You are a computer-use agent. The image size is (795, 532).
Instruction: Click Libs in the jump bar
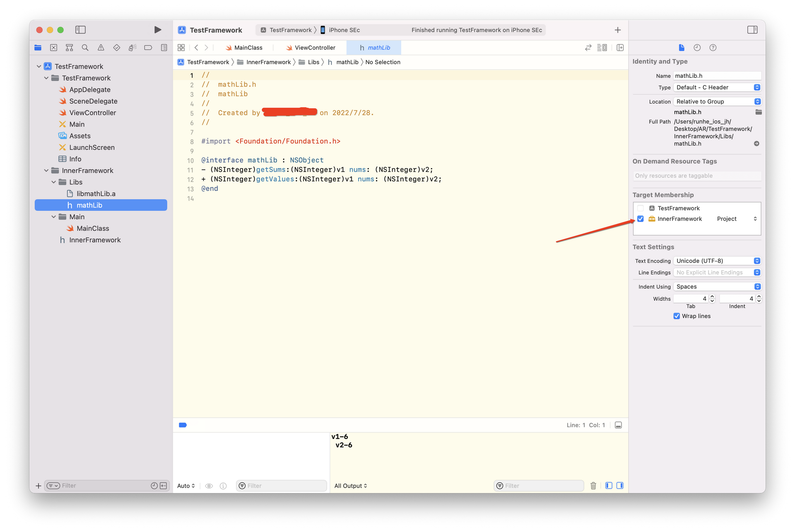(x=309, y=62)
